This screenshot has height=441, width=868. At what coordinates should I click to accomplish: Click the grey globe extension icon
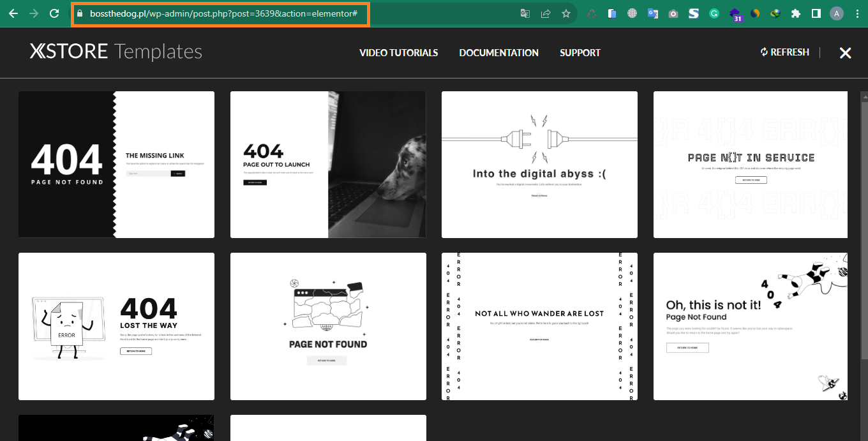pos(632,13)
